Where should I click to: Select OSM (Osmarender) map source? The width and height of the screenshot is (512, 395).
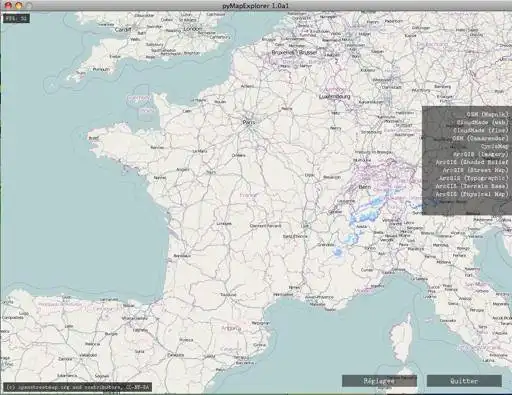(x=480, y=138)
